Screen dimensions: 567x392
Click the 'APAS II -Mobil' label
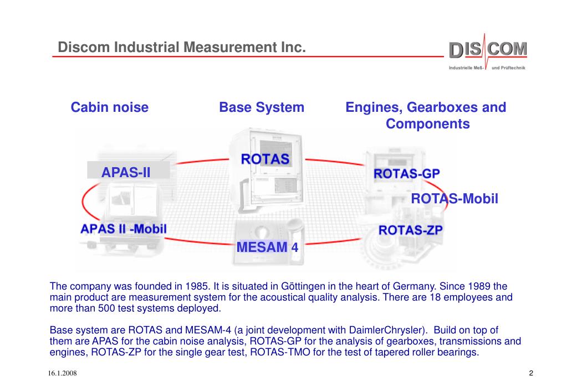point(124,229)
